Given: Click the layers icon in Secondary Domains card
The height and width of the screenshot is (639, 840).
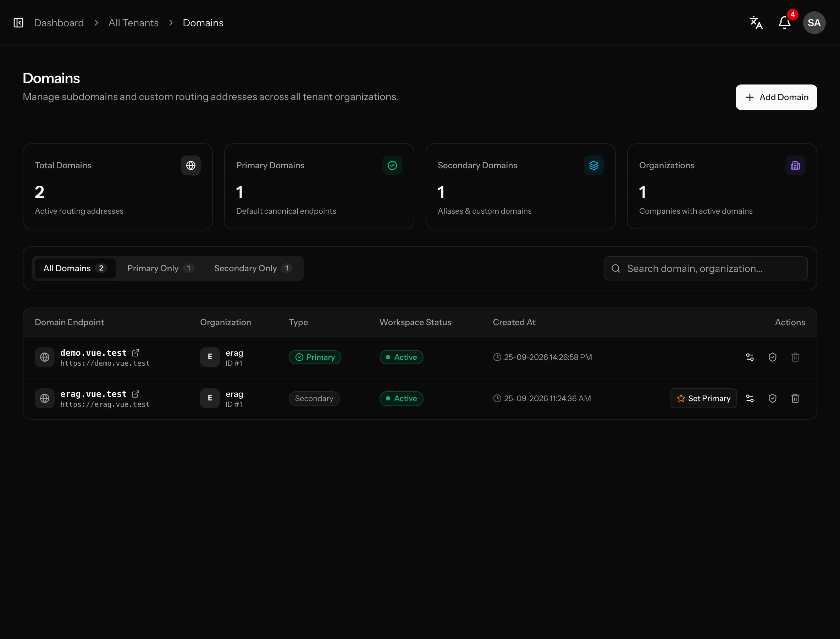Looking at the screenshot, I should [594, 165].
